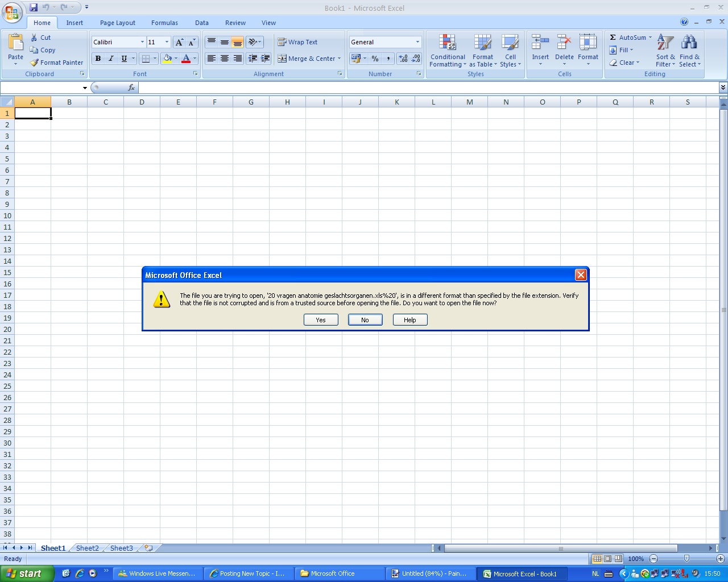
Task: Switch to the Formulas tab
Action: [164, 23]
